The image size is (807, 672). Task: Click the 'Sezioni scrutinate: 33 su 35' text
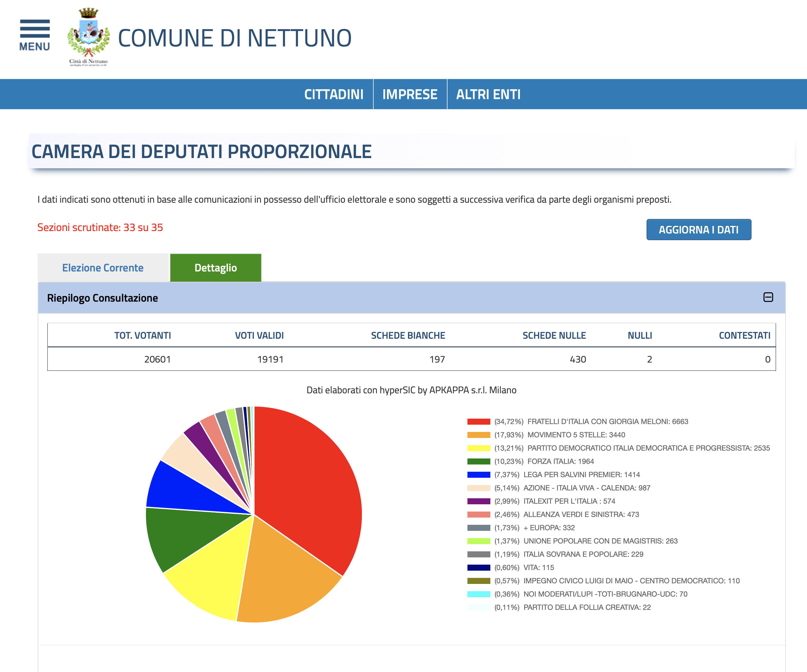[100, 227]
